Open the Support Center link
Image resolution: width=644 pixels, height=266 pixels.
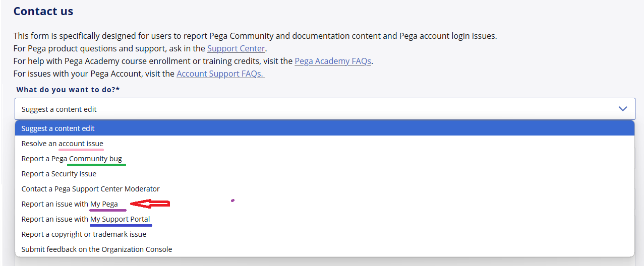point(236,48)
